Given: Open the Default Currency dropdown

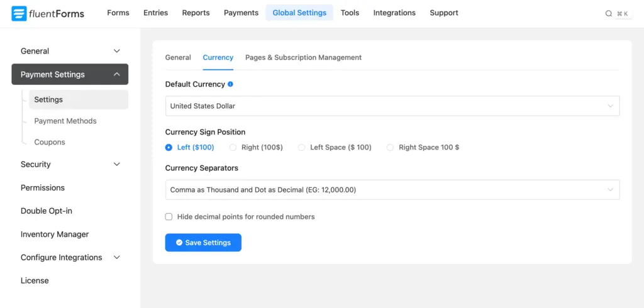Looking at the screenshot, I should [392, 106].
